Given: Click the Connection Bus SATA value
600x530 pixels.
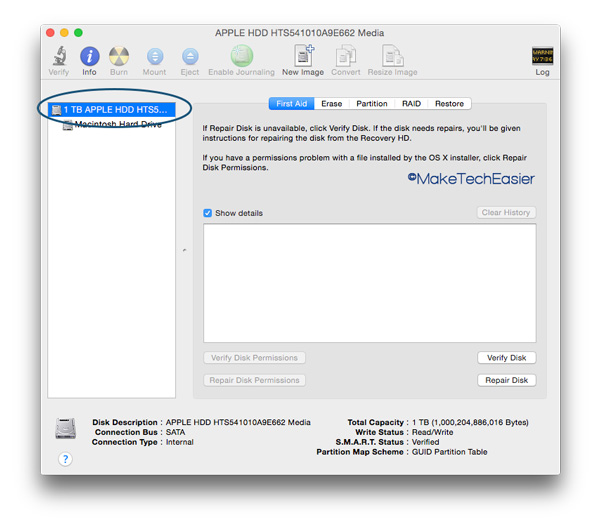Looking at the screenshot, I should 175,432.
